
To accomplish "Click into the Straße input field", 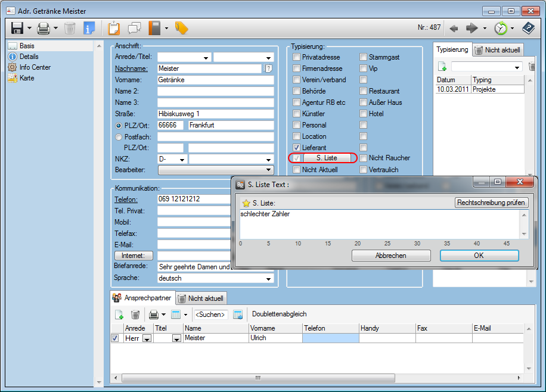I will [215, 114].
